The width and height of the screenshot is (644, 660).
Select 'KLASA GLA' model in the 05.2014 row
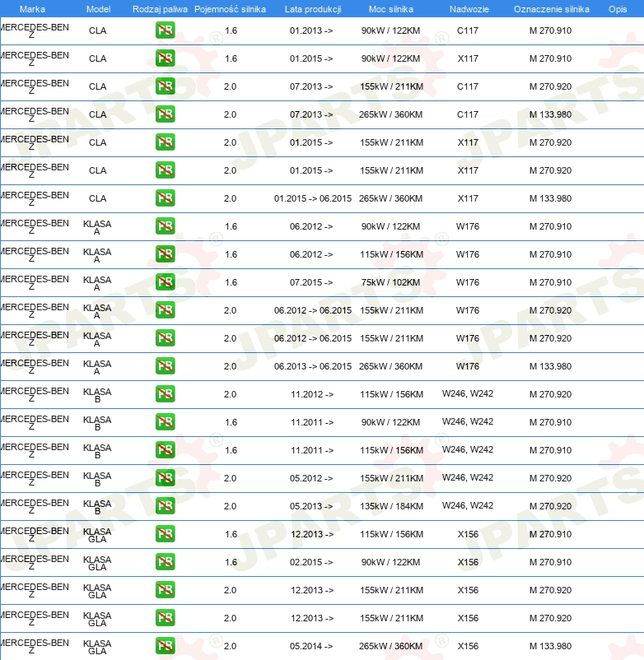pyautogui.click(x=97, y=647)
